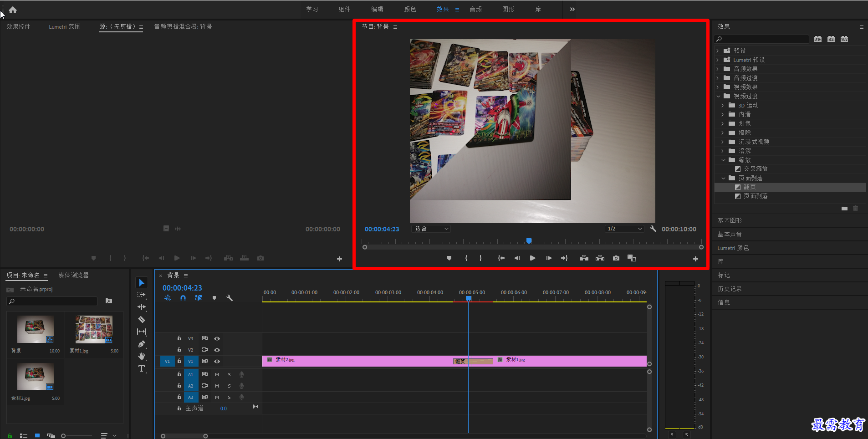Toggle V2 track output eye
868x439 pixels.
[x=217, y=350]
